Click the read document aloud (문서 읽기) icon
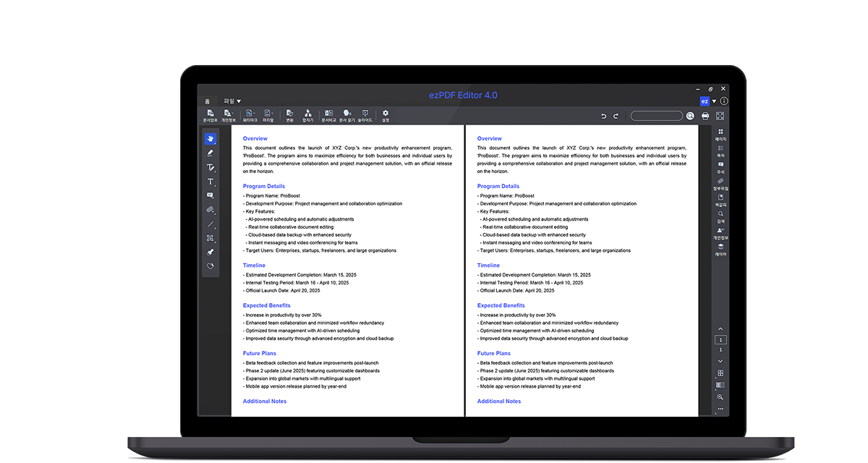The width and height of the screenshot is (868, 463). 347,115
